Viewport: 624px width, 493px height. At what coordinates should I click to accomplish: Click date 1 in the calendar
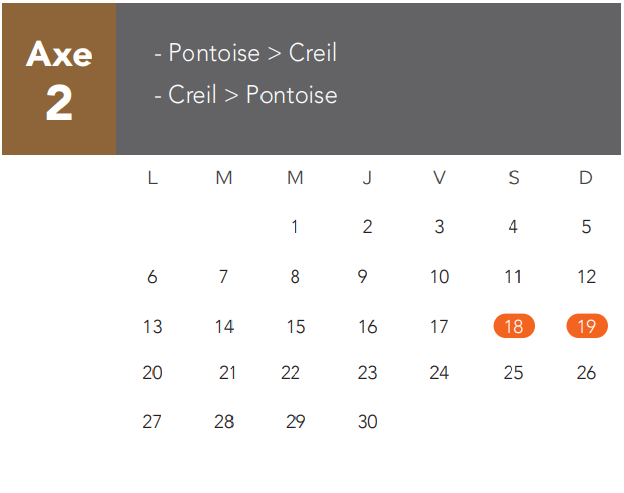pos(295,227)
